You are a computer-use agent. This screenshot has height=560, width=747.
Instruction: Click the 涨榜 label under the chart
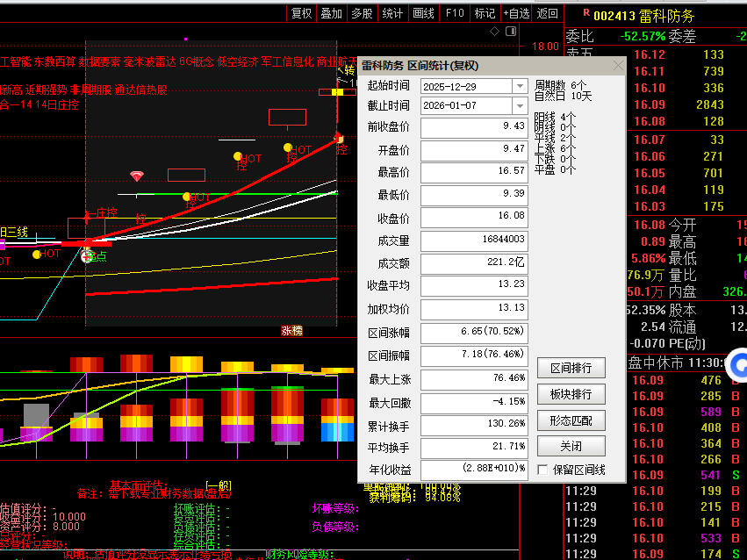click(x=291, y=331)
